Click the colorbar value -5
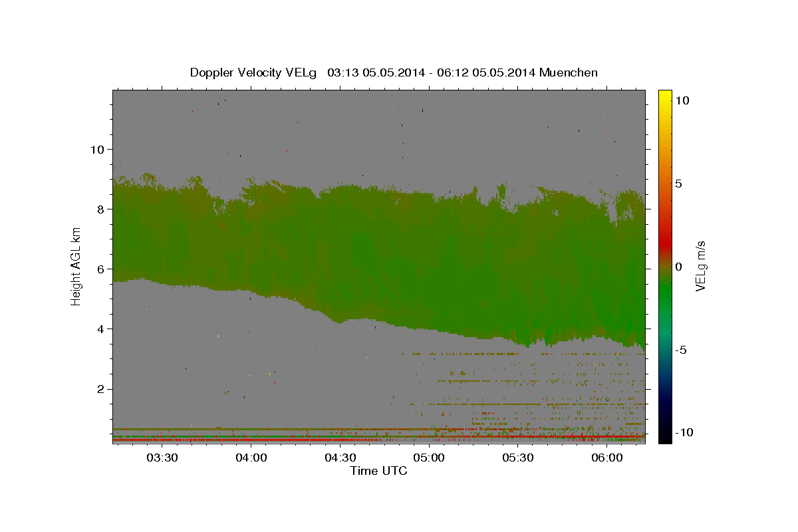Viewport: 798px width, 532px height. [x=681, y=349]
